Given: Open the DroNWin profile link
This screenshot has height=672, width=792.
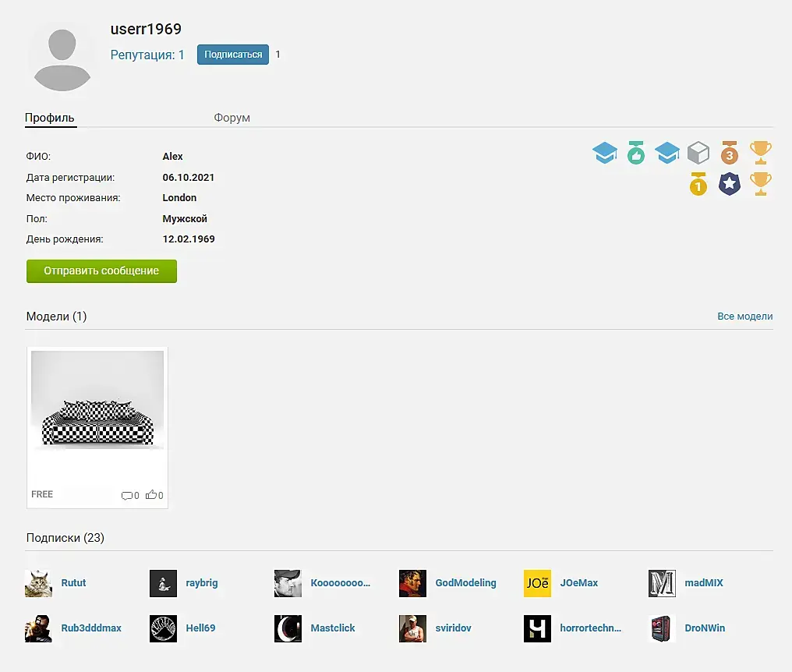Looking at the screenshot, I should point(705,628).
